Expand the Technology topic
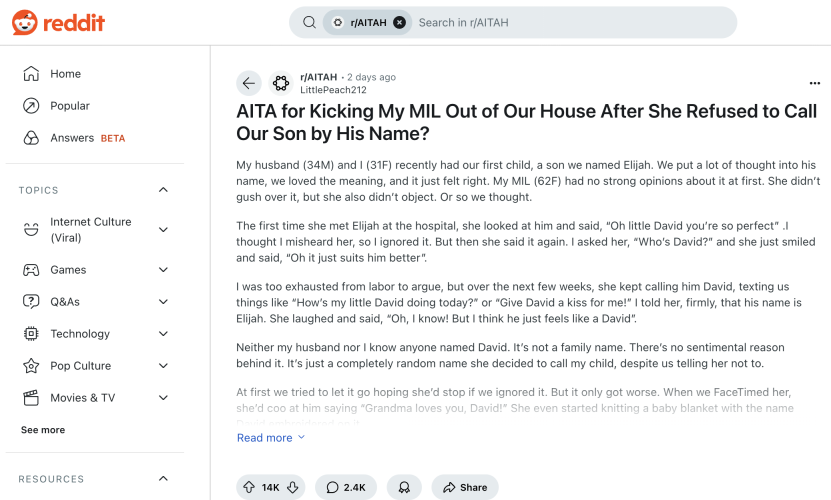 (x=163, y=334)
